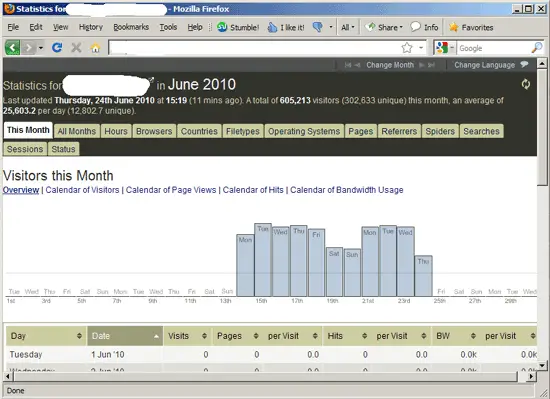This screenshot has width=550, height=399.
Task: Jump to first month icon
Action: pyautogui.click(x=348, y=65)
